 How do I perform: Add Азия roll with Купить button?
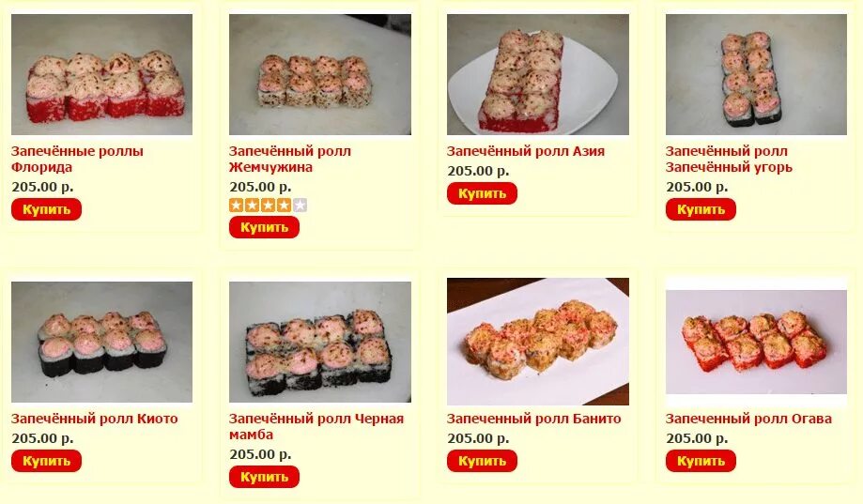pyautogui.click(x=482, y=193)
